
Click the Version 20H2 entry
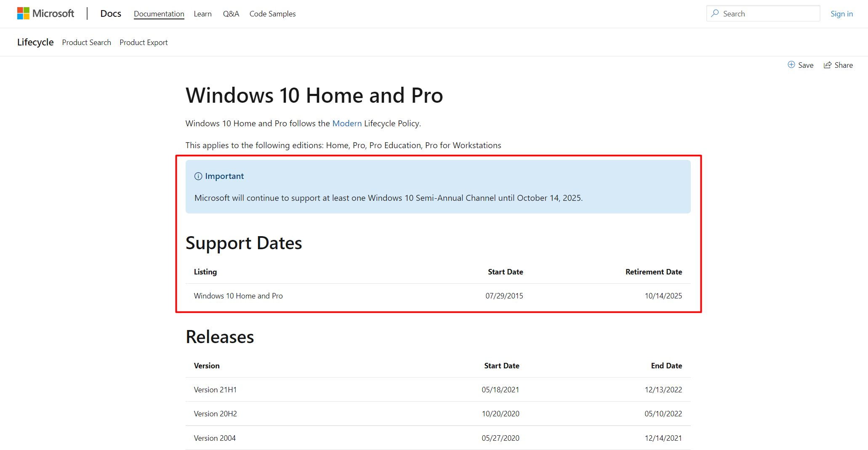coord(215,413)
